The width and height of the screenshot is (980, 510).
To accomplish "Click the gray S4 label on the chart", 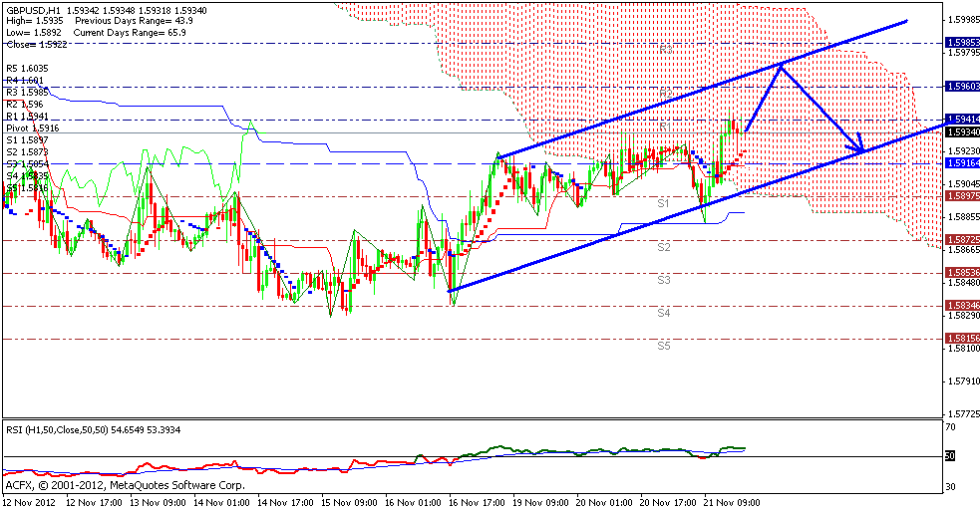I will [664, 313].
